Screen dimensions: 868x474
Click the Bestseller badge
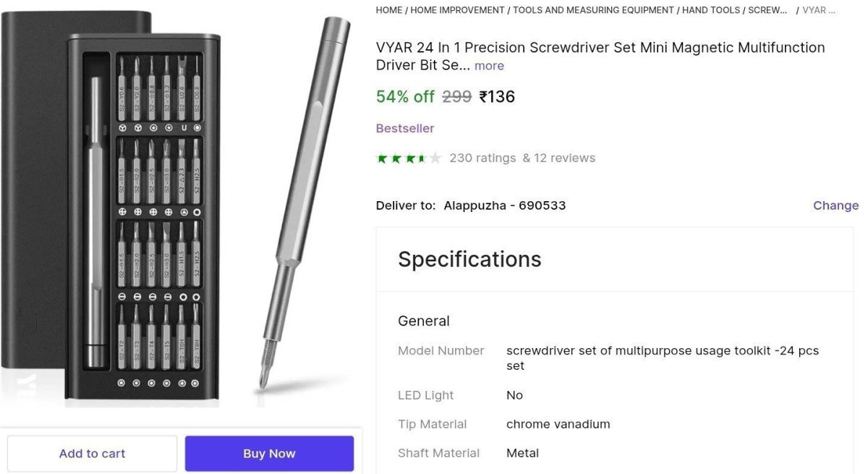tap(405, 128)
